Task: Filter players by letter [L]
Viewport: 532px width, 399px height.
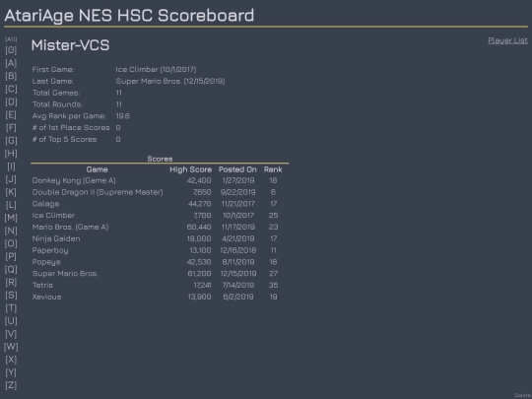Action: click(x=11, y=205)
